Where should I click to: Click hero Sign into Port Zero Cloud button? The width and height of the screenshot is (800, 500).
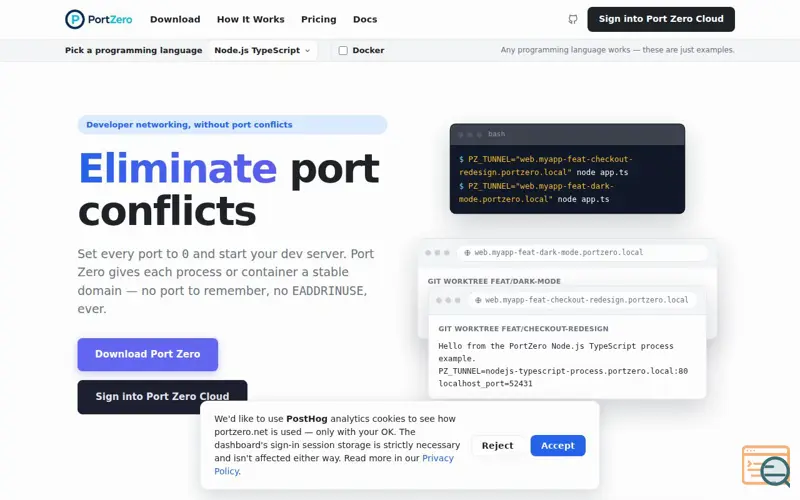tap(162, 396)
